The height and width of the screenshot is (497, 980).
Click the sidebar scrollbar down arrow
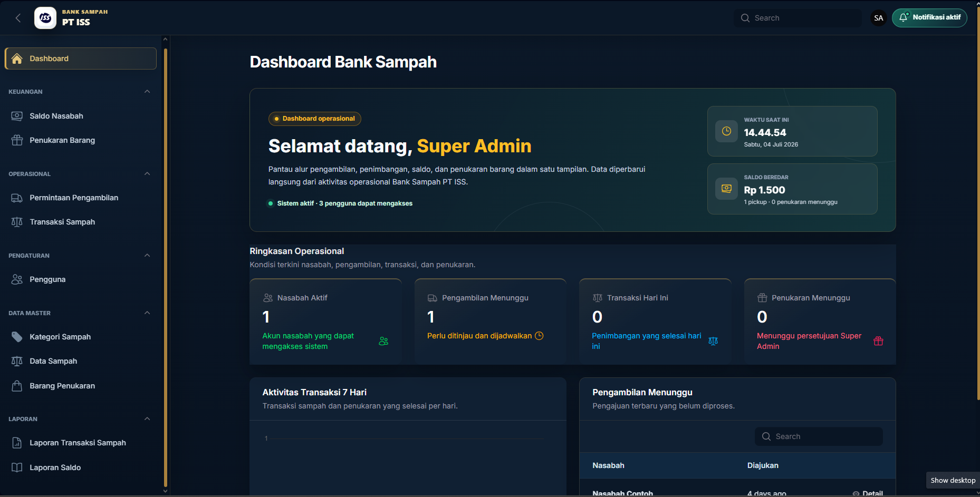(166, 491)
